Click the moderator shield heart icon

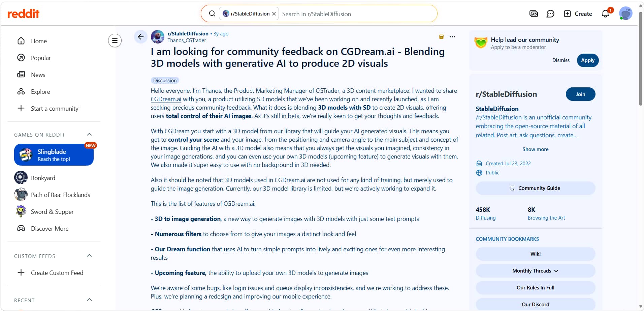coord(481,43)
